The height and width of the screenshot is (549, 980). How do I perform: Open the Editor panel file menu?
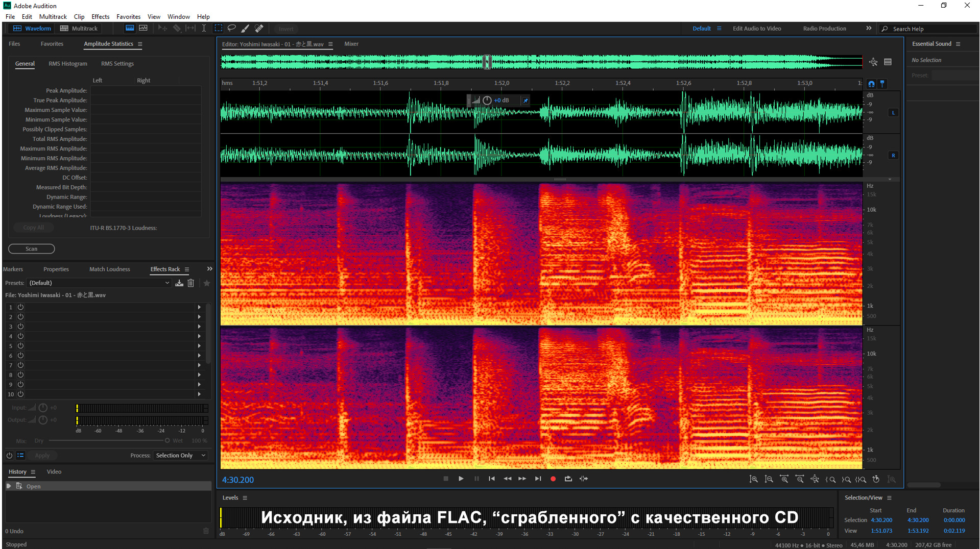(x=330, y=44)
